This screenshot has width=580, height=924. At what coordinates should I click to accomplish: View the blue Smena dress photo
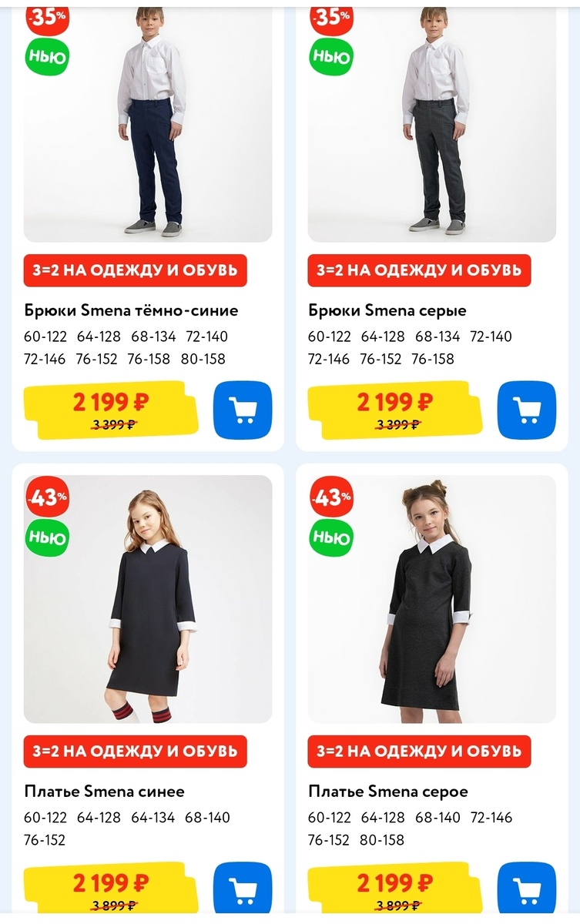(148, 599)
